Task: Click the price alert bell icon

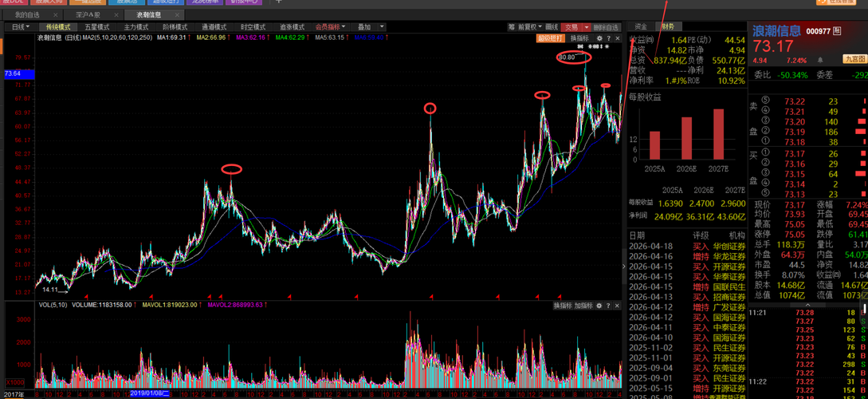Action: pos(819,59)
